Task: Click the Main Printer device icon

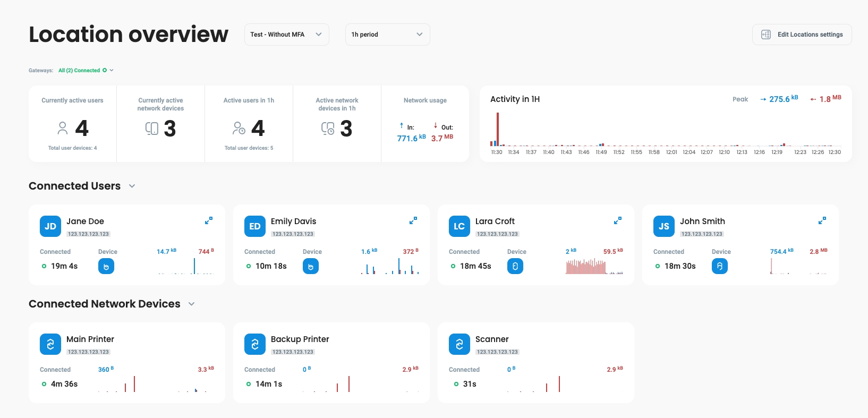Action: (50, 344)
